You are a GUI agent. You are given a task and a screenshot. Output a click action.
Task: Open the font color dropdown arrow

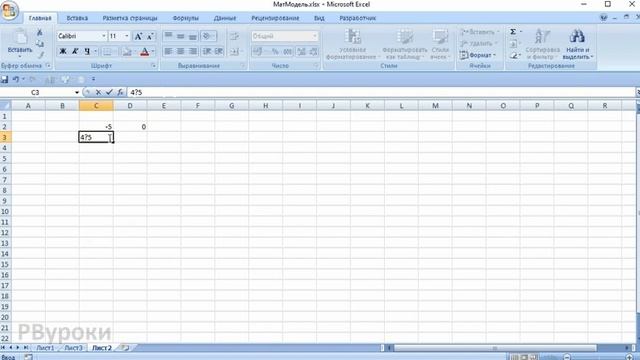click(x=153, y=51)
